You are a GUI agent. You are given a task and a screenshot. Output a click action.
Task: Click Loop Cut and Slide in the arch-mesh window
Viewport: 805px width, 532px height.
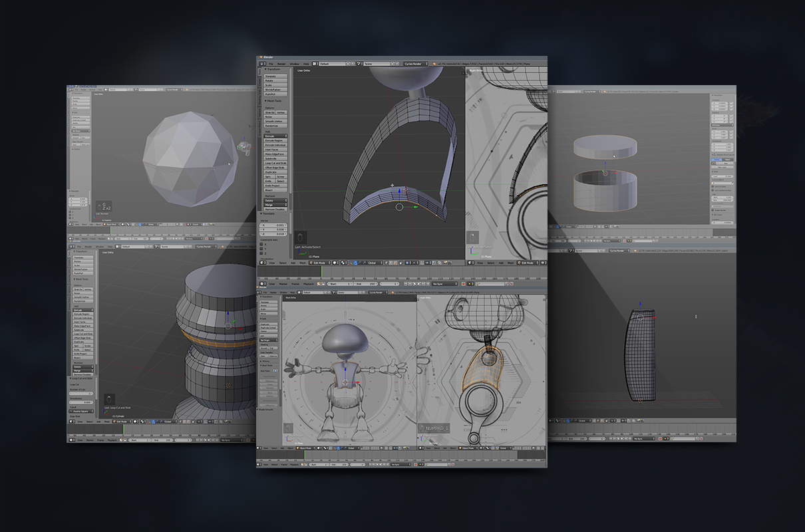click(275, 163)
